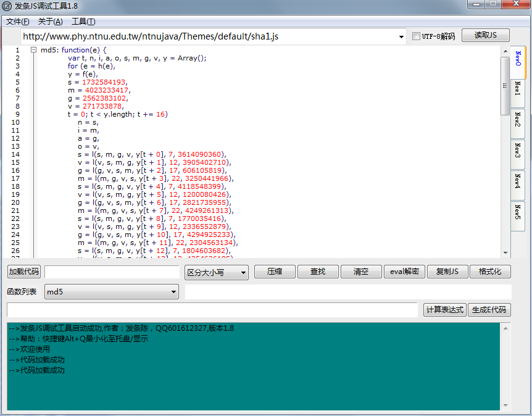Open the md5 function list dropdown
The height and width of the screenshot is (416, 532).
point(175,291)
